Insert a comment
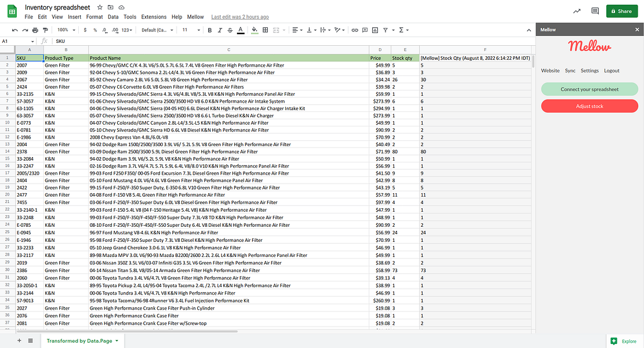Image resolution: width=644 pixels, height=348 pixels. pyautogui.click(x=365, y=30)
